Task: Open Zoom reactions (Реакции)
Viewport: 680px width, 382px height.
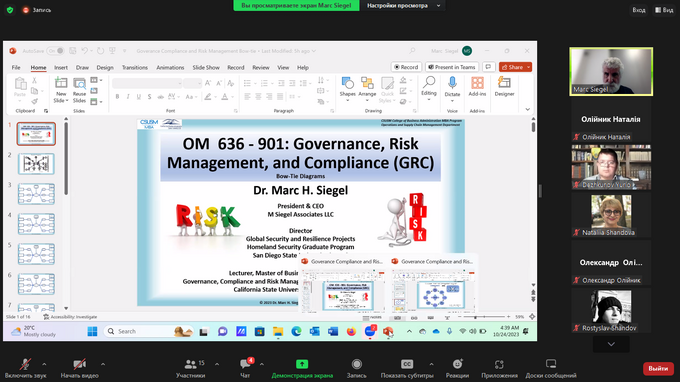Action: 457,364
